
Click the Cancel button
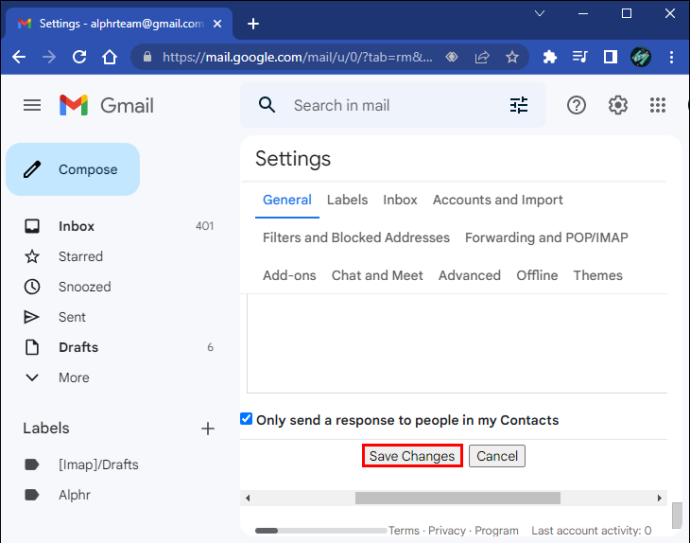pos(497,456)
